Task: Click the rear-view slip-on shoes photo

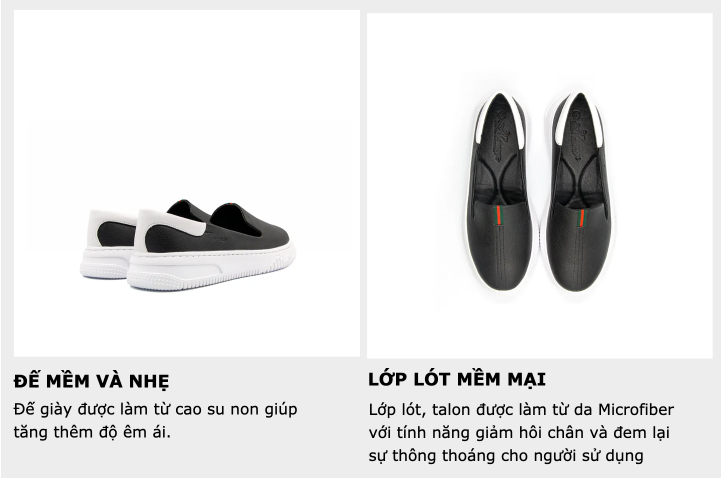Action: pos(187,183)
